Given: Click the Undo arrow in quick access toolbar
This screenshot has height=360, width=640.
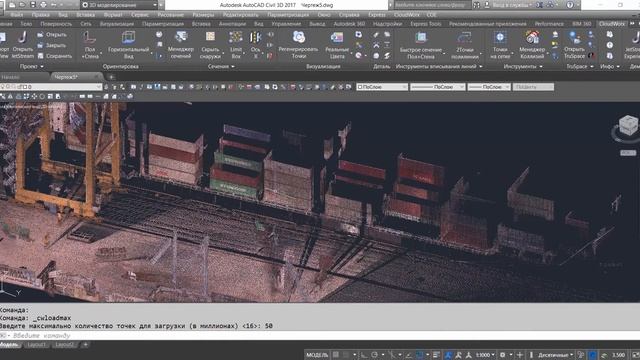Looking at the screenshot, I should [53, 5].
